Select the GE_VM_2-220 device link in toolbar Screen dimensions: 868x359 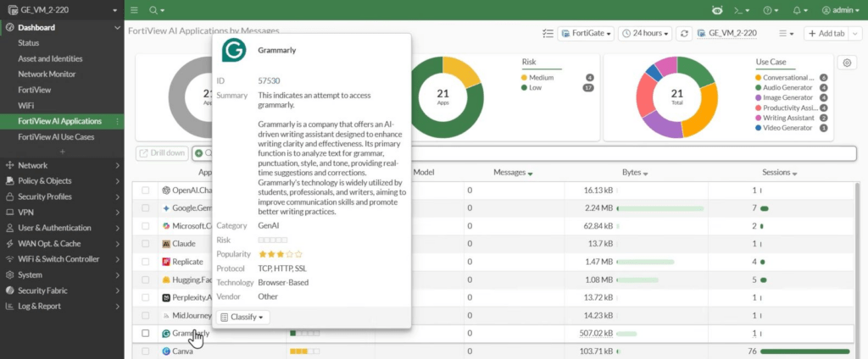click(726, 33)
